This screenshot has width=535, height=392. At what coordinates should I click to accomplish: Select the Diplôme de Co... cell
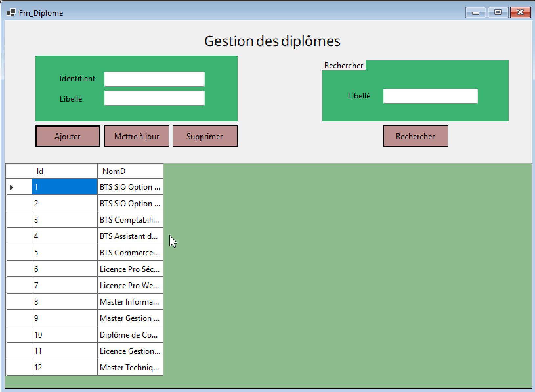[x=130, y=335]
